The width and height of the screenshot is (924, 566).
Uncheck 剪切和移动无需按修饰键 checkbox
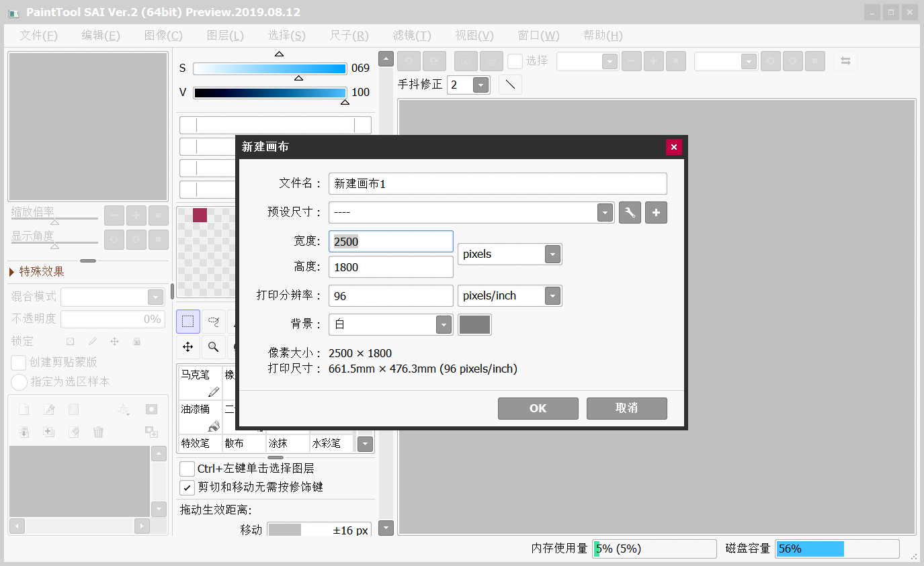(x=187, y=487)
